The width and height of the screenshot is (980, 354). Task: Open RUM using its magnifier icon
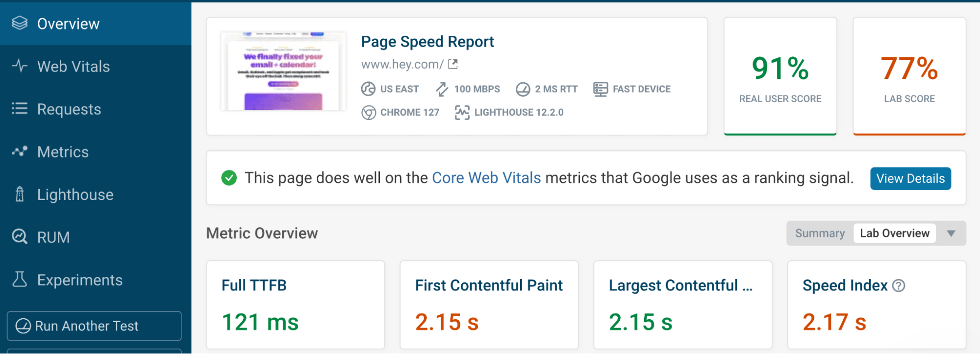(x=19, y=237)
